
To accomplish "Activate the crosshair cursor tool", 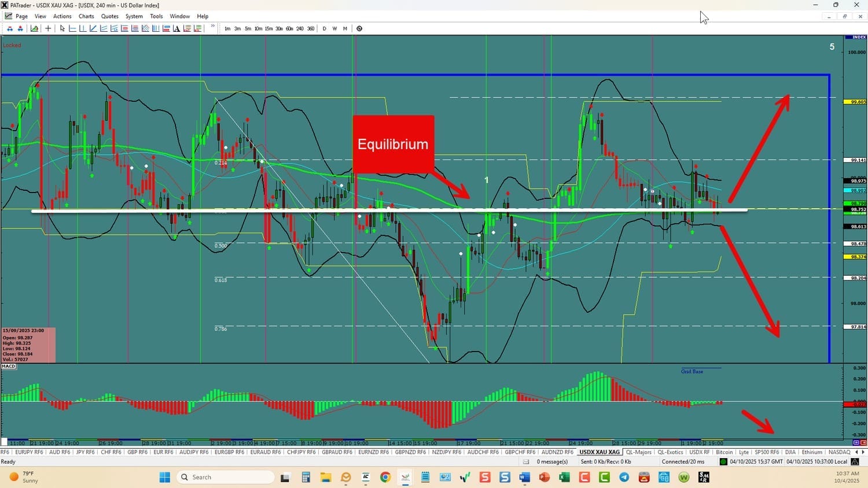I will coord(48,28).
